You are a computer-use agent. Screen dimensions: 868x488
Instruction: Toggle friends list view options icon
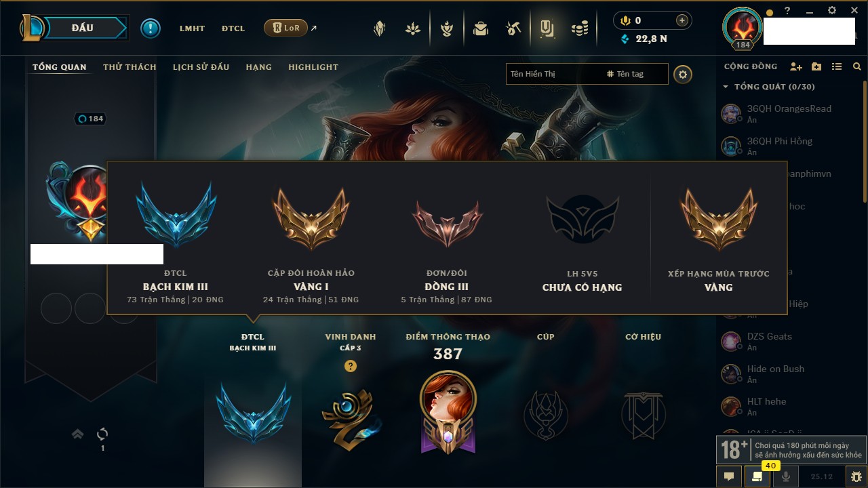pyautogui.click(x=837, y=66)
